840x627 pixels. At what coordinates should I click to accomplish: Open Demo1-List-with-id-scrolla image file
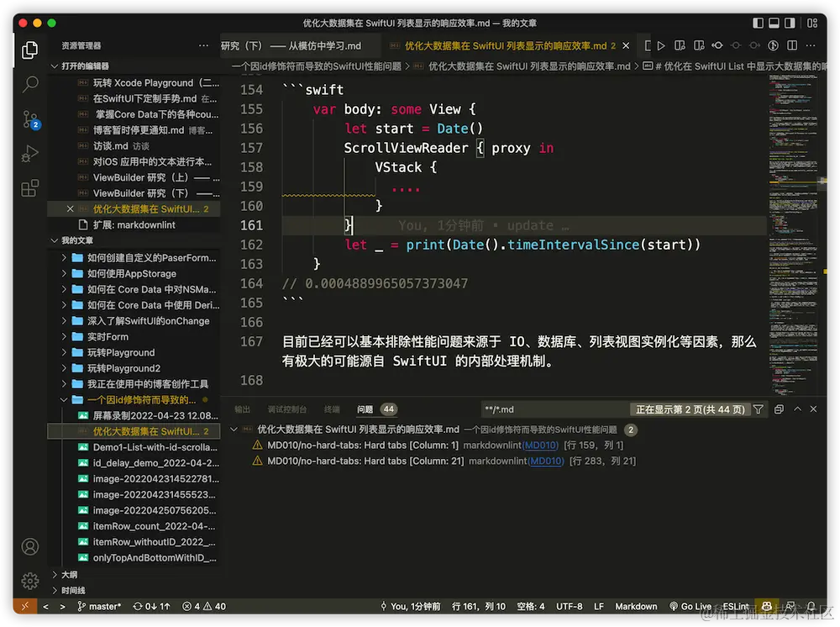pyautogui.click(x=155, y=447)
